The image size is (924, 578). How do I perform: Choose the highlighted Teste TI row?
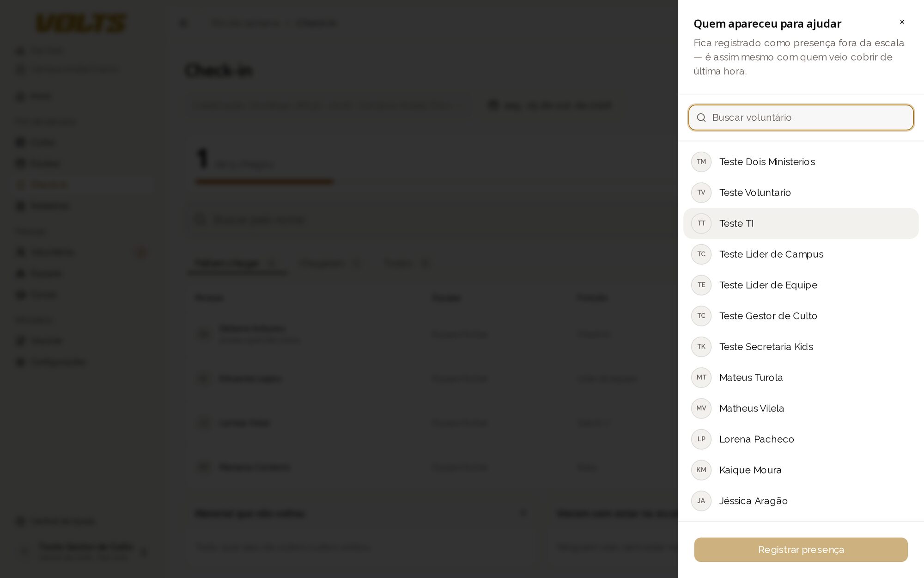tap(801, 223)
